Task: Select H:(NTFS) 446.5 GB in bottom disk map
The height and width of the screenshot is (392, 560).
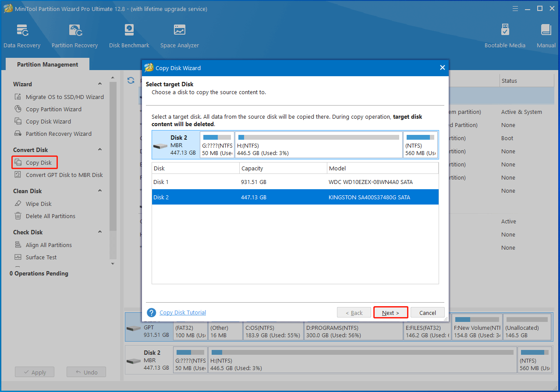Action: (x=362, y=360)
